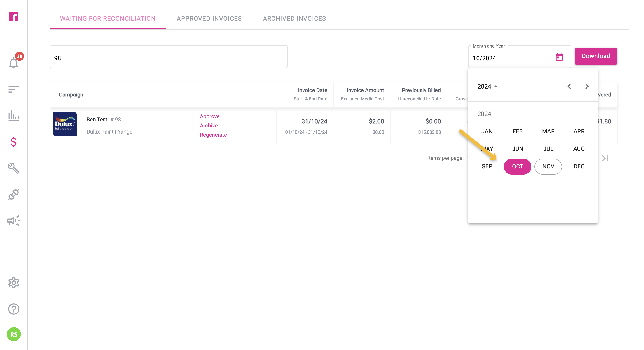Select MAR in month picker
This screenshot has width=644, height=350.
548,131
